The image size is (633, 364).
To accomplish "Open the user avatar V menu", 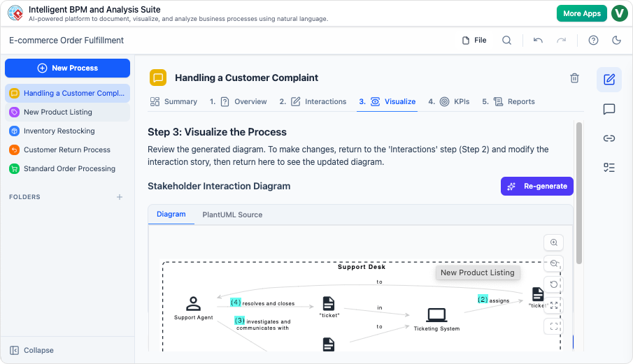I will tap(619, 13).
